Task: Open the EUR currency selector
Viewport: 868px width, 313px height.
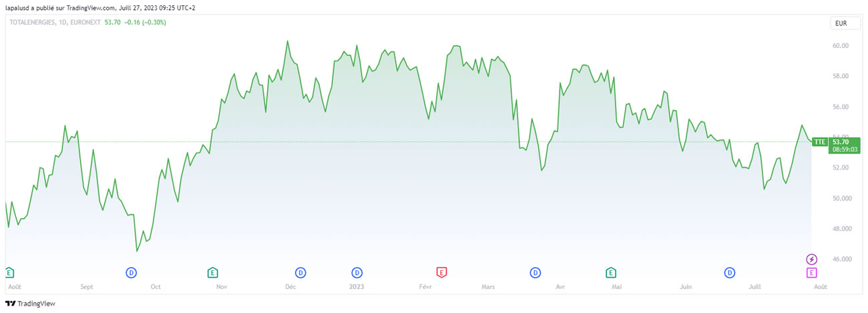Action: click(841, 23)
